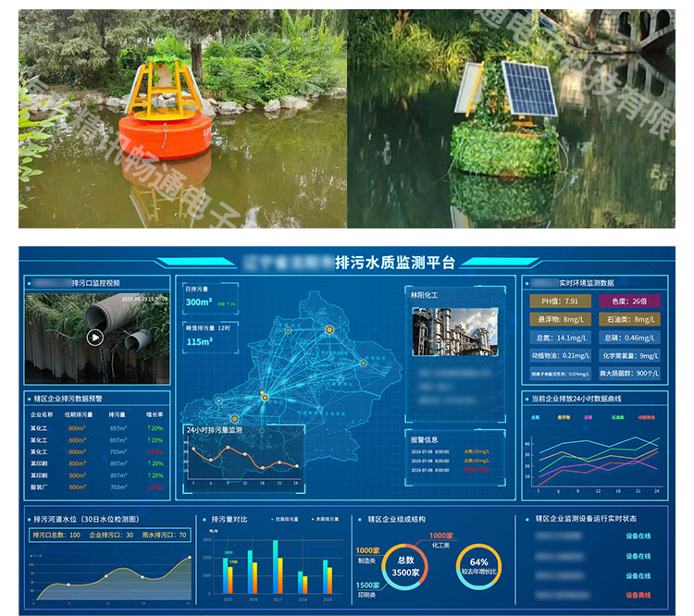The image size is (694, 616).
Task: Select the PH值: 7.91 tile
Action: coord(560,302)
